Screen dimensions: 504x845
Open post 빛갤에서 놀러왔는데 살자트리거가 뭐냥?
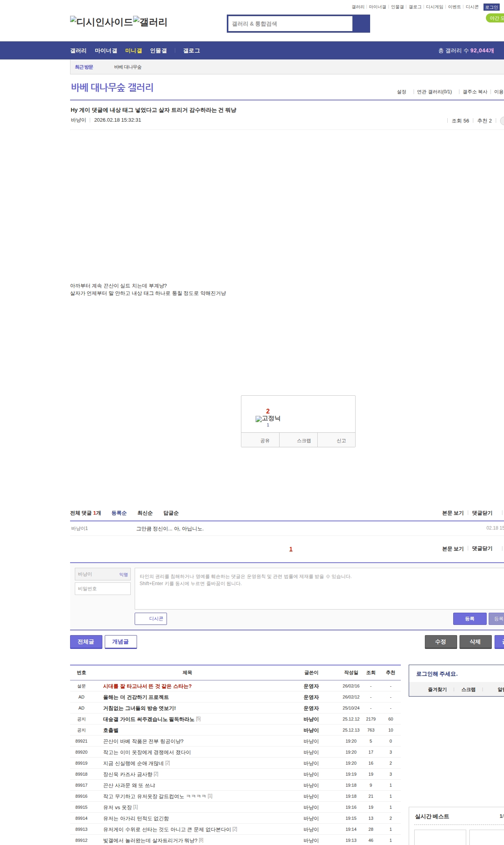tap(150, 840)
